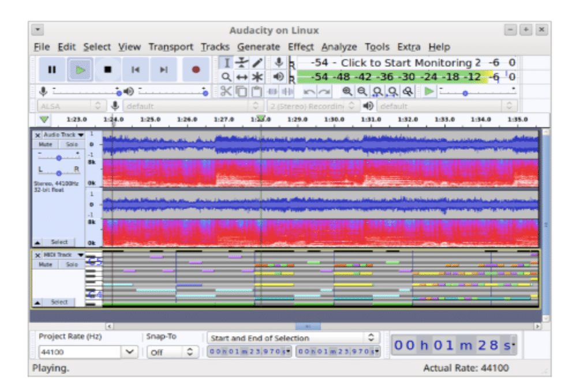Click the Pause playback button

pyautogui.click(x=52, y=70)
